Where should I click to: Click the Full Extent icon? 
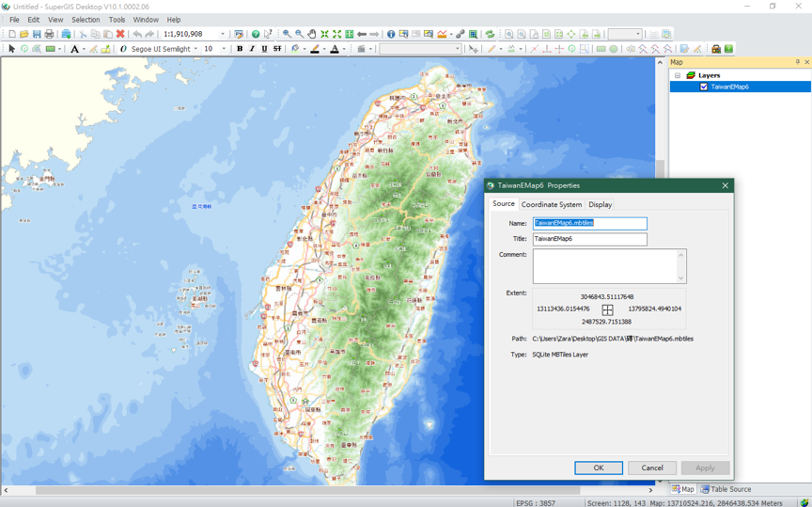point(350,34)
